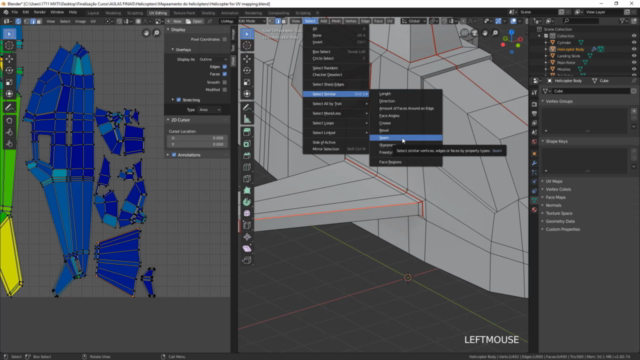This screenshot has height=360, width=640.
Task: Click Checker Deselect menu entry
Action: (x=336, y=75)
